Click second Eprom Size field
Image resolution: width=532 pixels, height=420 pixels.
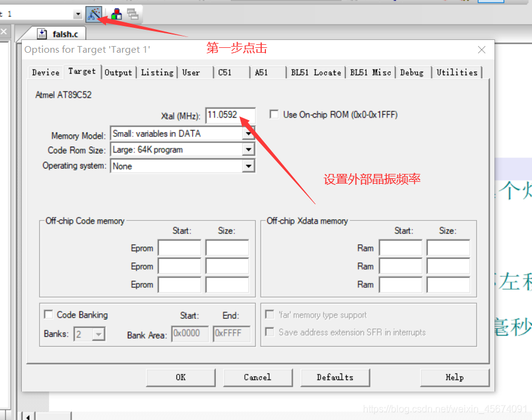tap(227, 266)
